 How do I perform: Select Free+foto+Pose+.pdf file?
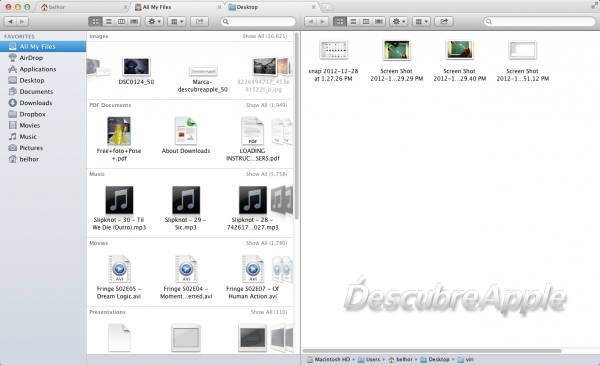point(119,139)
